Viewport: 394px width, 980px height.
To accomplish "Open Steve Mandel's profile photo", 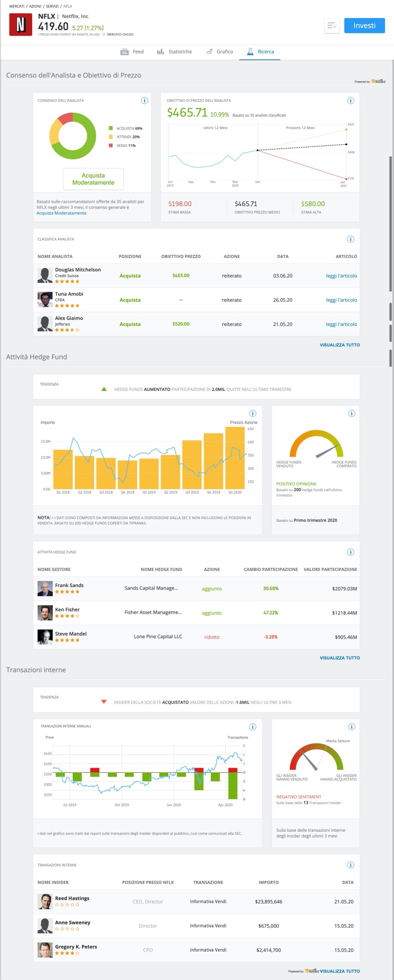I will [45, 637].
